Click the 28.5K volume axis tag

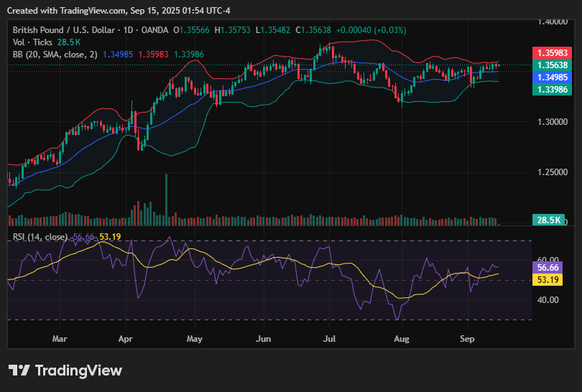[x=548, y=220]
